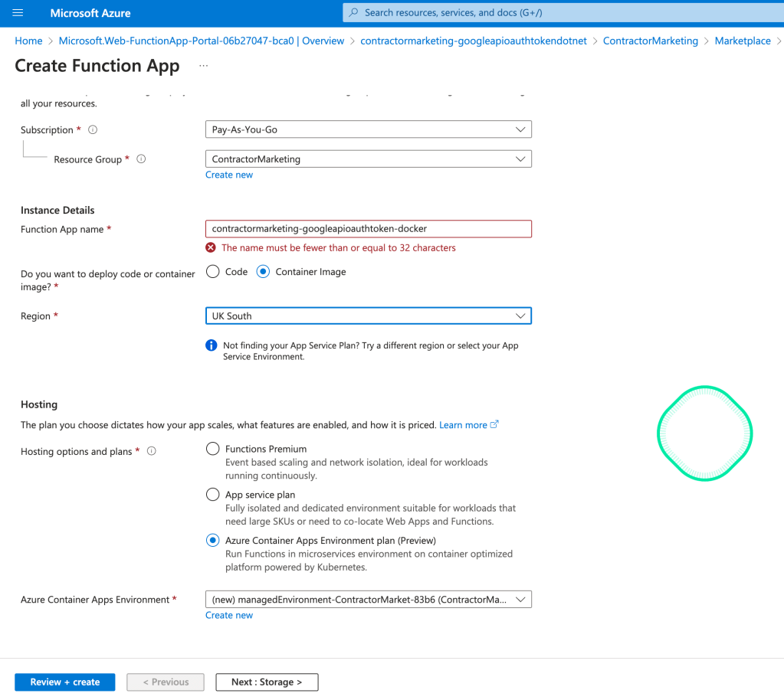Click the Next : Storage button
This screenshot has height=700, width=784.
tap(267, 682)
